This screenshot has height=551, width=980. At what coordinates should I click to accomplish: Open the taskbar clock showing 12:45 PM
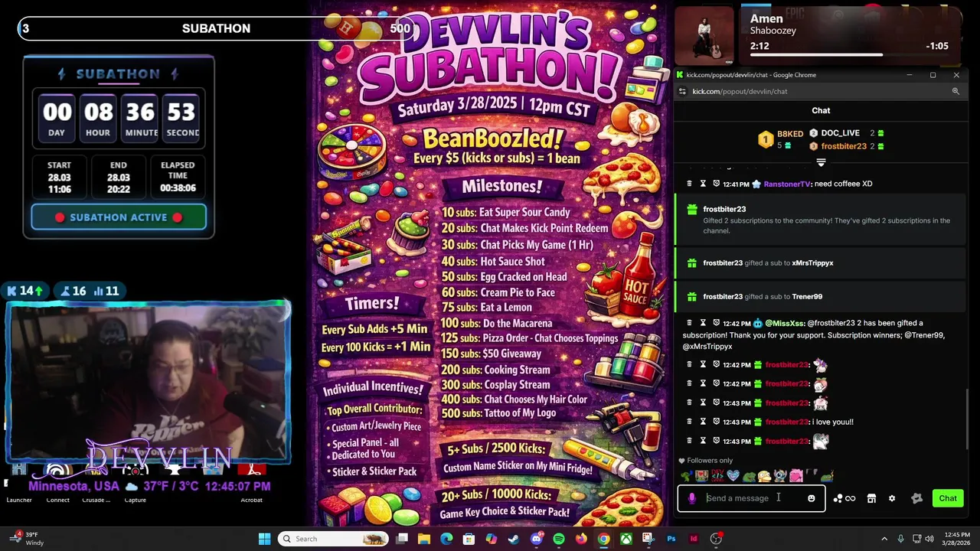[x=956, y=539]
